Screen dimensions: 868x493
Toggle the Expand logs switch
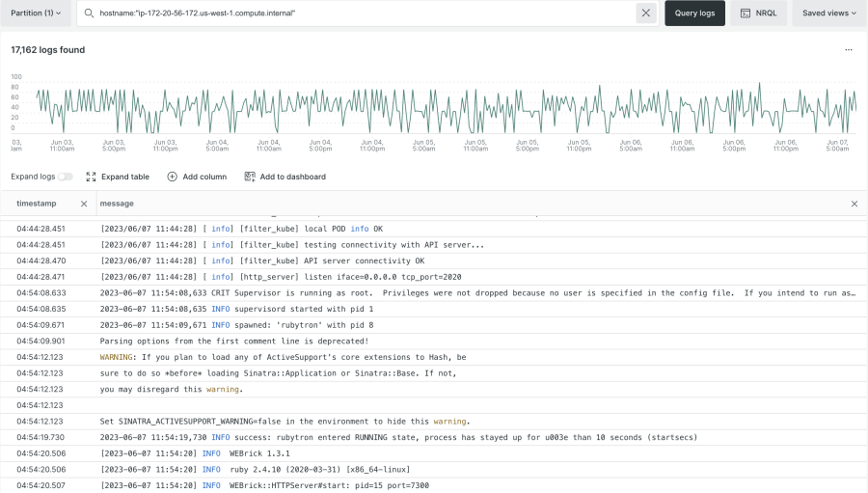pyautogui.click(x=66, y=177)
